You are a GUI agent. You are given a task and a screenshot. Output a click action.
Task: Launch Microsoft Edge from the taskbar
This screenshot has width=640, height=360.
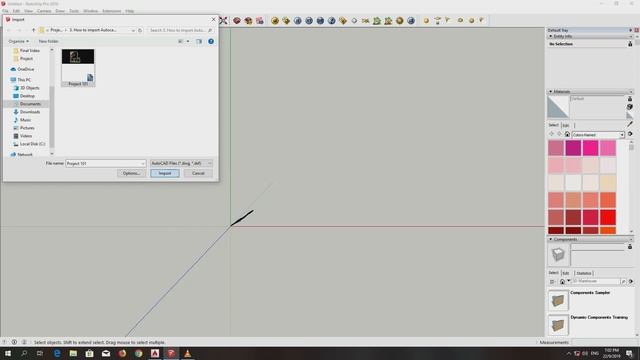point(57,353)
